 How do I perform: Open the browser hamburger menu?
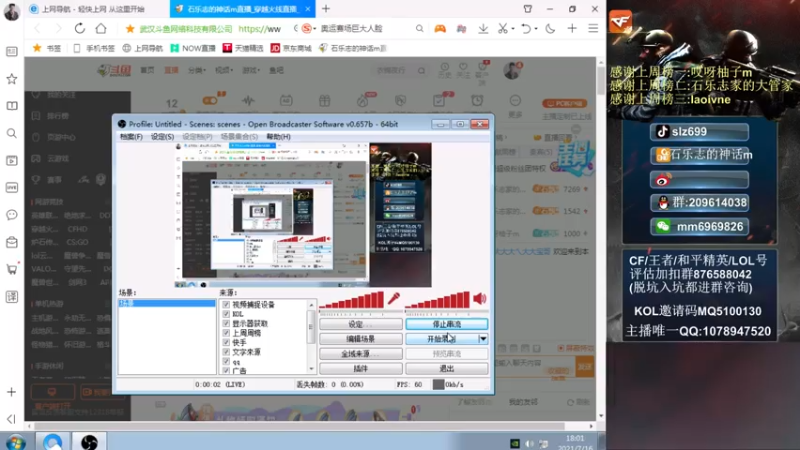pyautogui.click(x=593, y=29)
